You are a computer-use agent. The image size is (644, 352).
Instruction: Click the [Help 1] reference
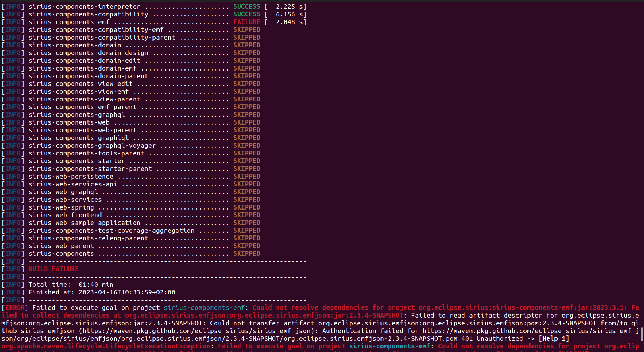point(554,339)
